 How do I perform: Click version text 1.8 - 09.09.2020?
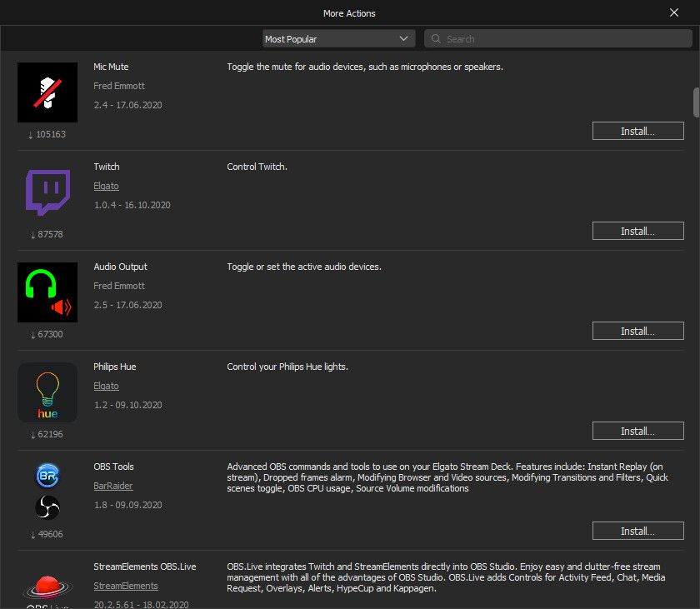(127, 505)
